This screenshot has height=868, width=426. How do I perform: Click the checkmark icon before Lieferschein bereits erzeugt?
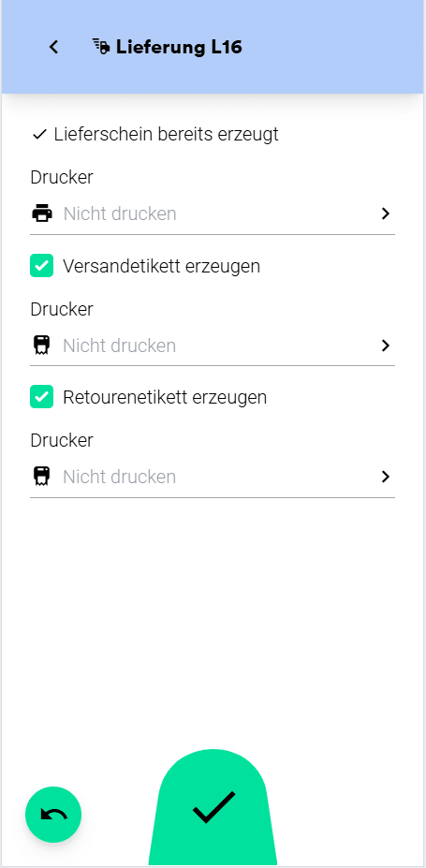(40, 135)
